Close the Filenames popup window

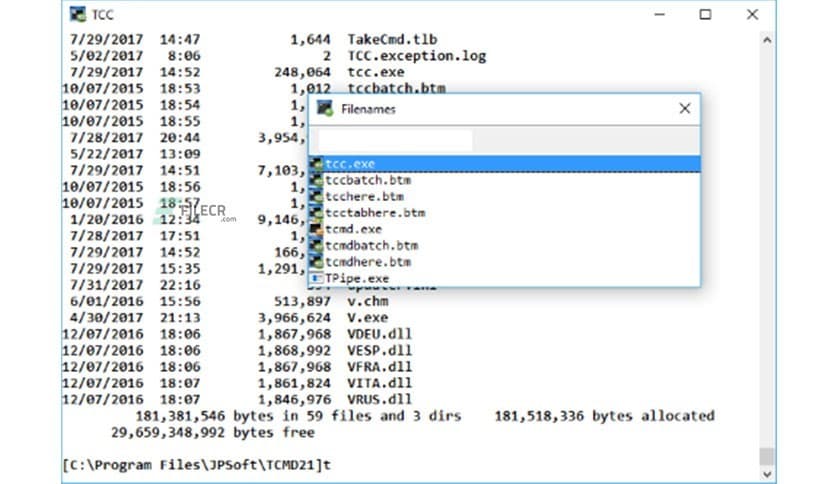click(x=685, y=109)
